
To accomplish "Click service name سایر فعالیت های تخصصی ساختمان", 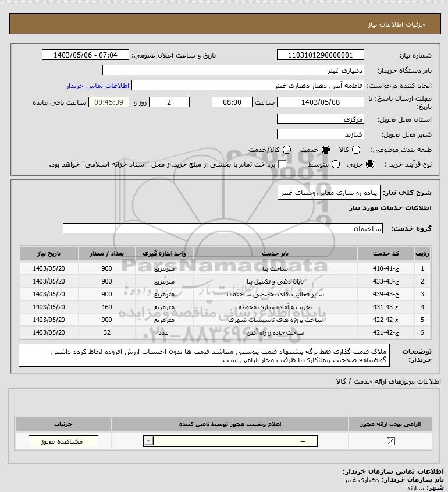I will pos(275,294).
